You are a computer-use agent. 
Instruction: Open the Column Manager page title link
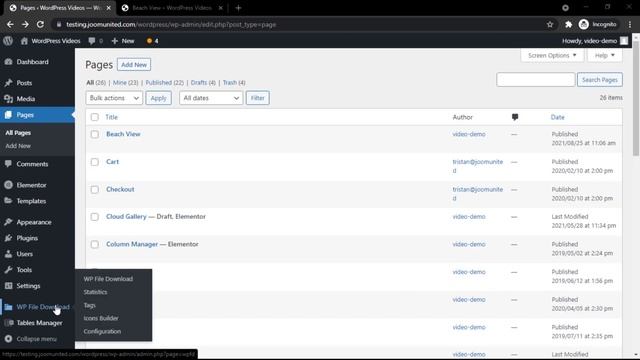(x=132, y=244)
